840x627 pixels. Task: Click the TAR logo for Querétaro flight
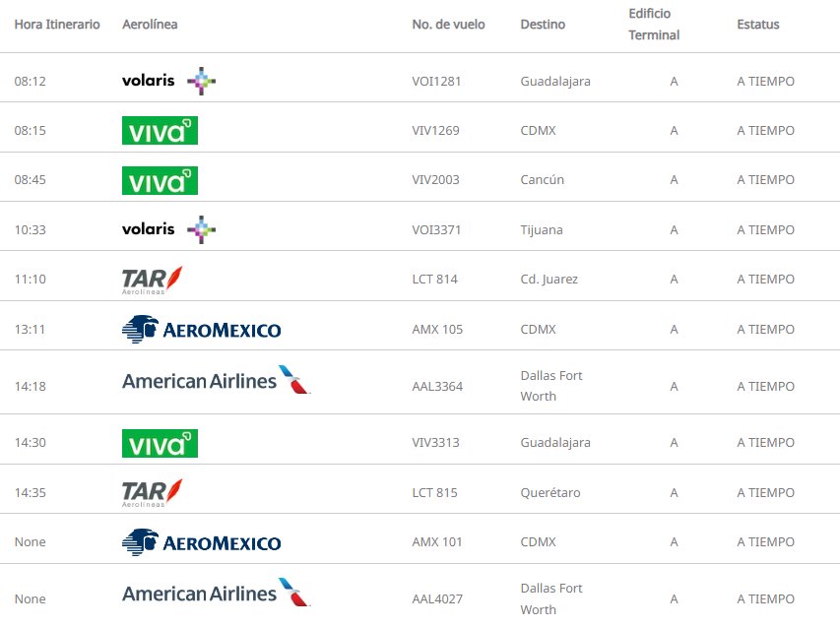pyautogui.click(x=152, y=493)
